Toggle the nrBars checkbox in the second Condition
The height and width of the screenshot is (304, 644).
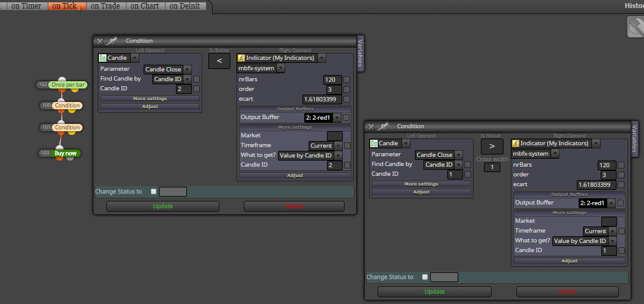pos(621,165)
